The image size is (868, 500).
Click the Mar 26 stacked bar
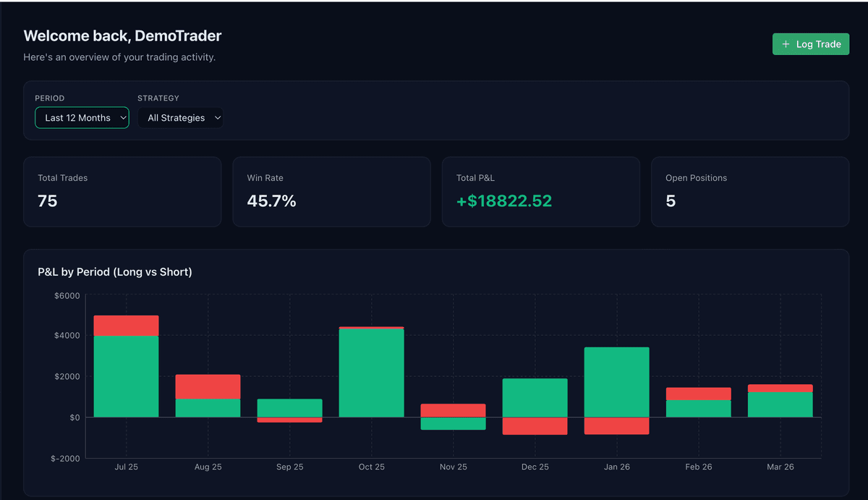(x=780, y=402)
